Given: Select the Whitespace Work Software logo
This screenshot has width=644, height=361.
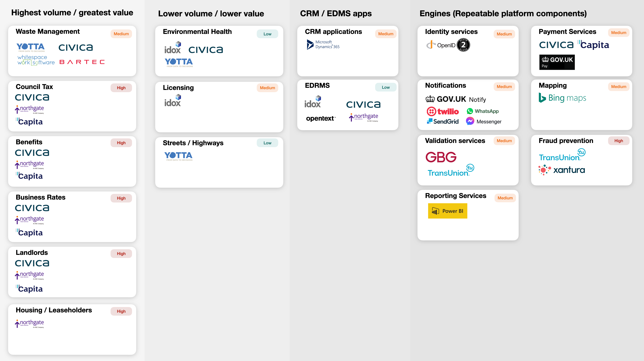Looking at the screenshot, I should (x=36, y=60).
